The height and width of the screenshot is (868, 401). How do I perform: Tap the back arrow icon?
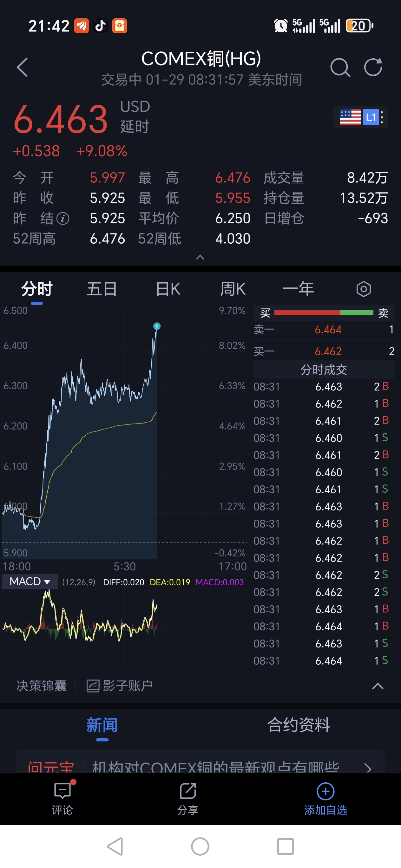click(x=22, y=67)
